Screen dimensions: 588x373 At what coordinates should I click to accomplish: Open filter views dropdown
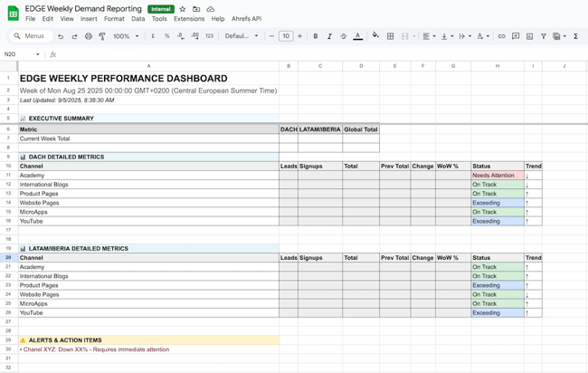point(559,36)
